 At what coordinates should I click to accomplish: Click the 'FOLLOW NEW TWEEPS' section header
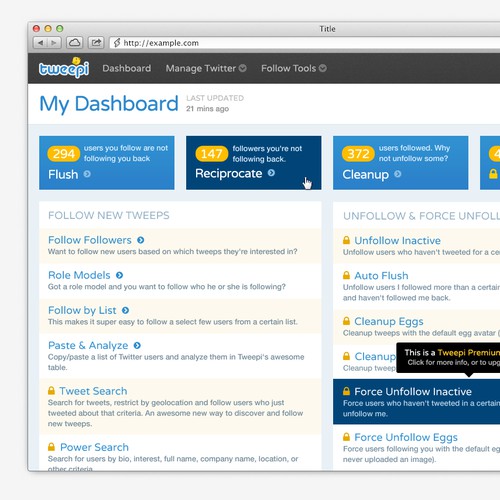pyautogui.click(x=109, y=215)
